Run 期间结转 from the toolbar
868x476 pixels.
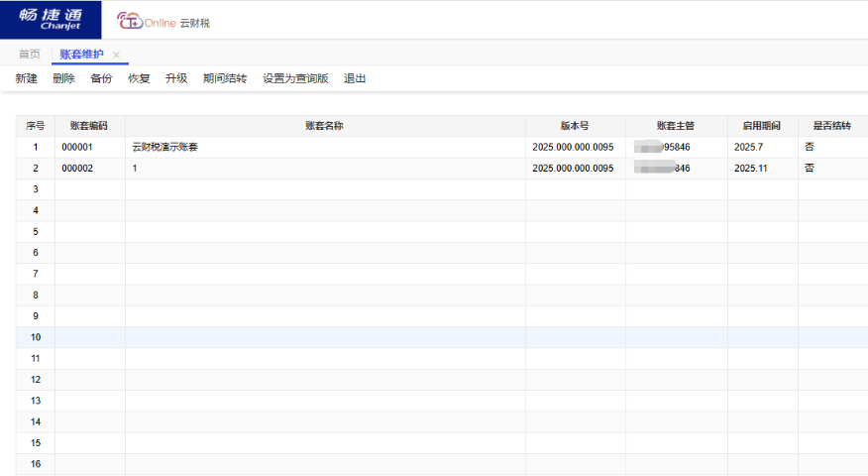pos(225,78)
